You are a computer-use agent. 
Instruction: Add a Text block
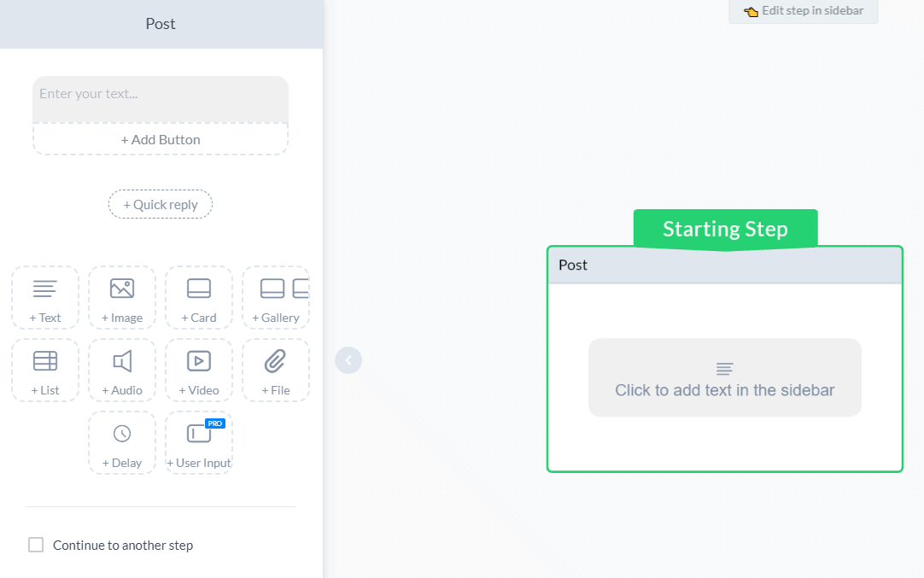click(45, 297)
